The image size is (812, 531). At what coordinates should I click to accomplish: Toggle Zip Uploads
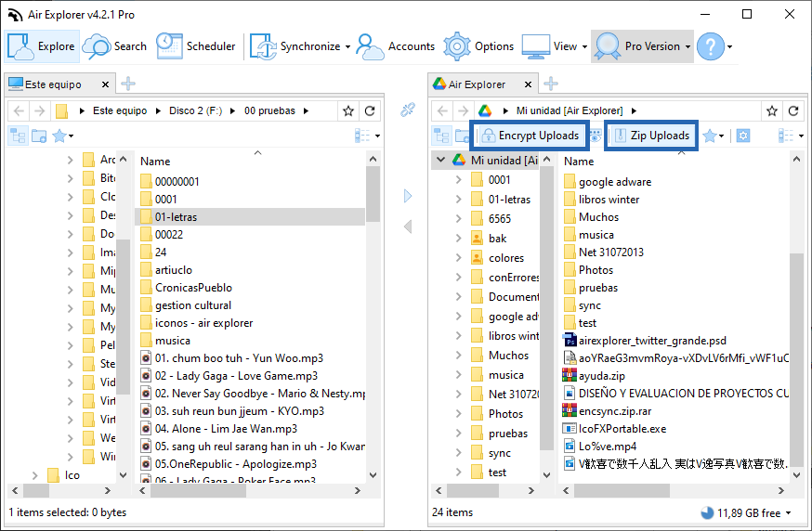point(651,136)
